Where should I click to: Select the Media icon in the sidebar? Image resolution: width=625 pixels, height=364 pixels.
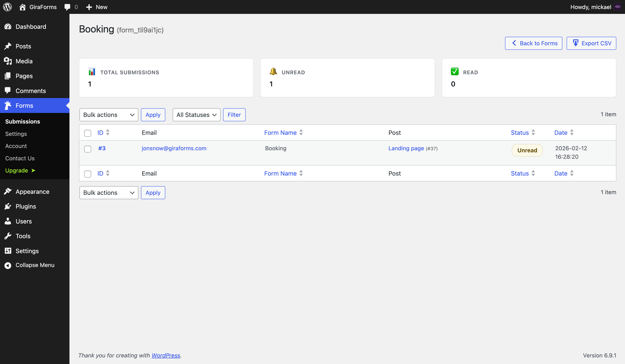tap(8, 61)
